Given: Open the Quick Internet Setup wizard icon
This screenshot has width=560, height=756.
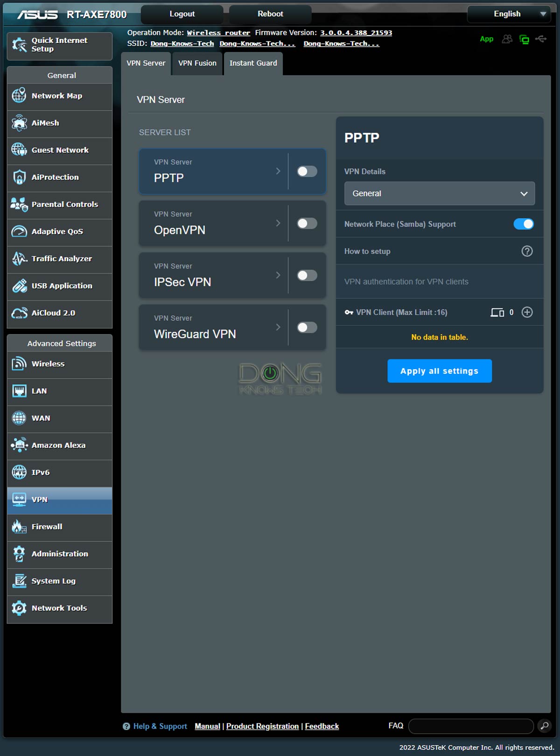Looking at the screenshot, I should pos(19,45).
